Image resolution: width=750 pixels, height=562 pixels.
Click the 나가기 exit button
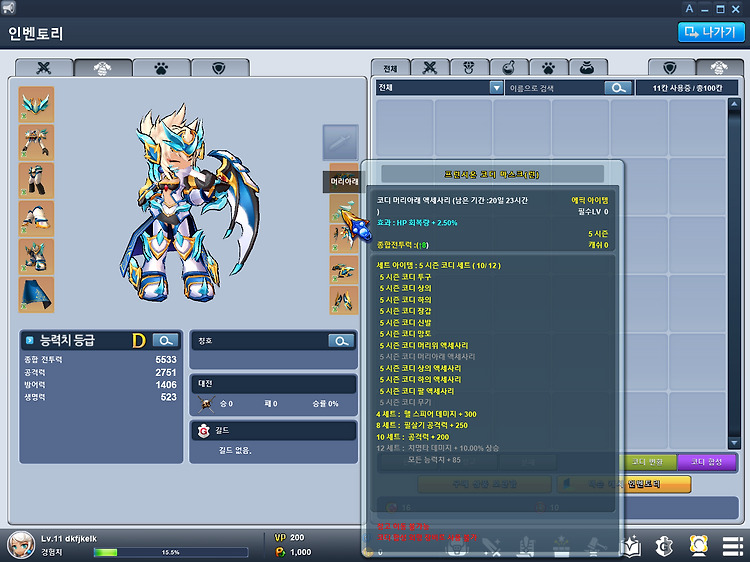pyautogui.click(x=711, y=33)
